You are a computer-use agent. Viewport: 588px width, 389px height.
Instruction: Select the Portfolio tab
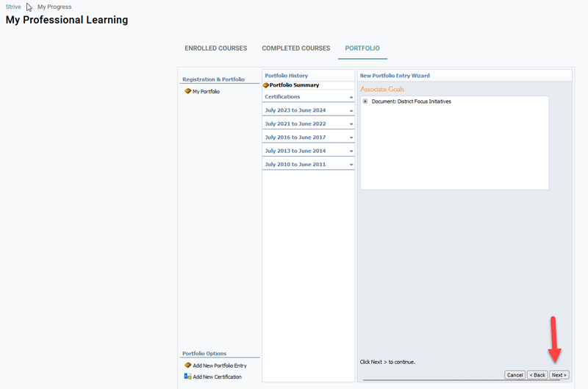click(x=362, y=49)
